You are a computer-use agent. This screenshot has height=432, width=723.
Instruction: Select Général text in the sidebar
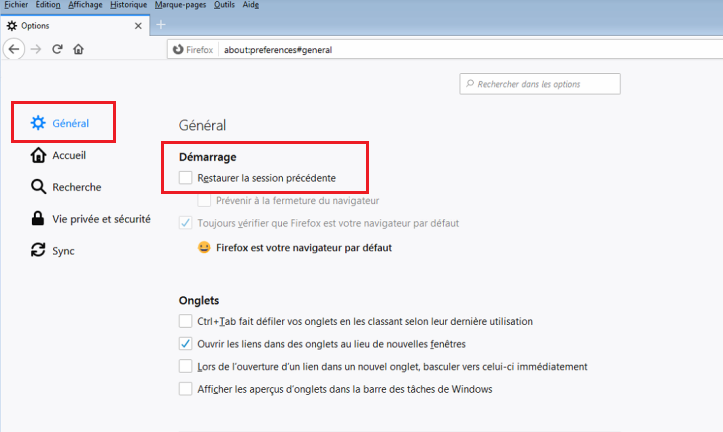coord(71,123)
